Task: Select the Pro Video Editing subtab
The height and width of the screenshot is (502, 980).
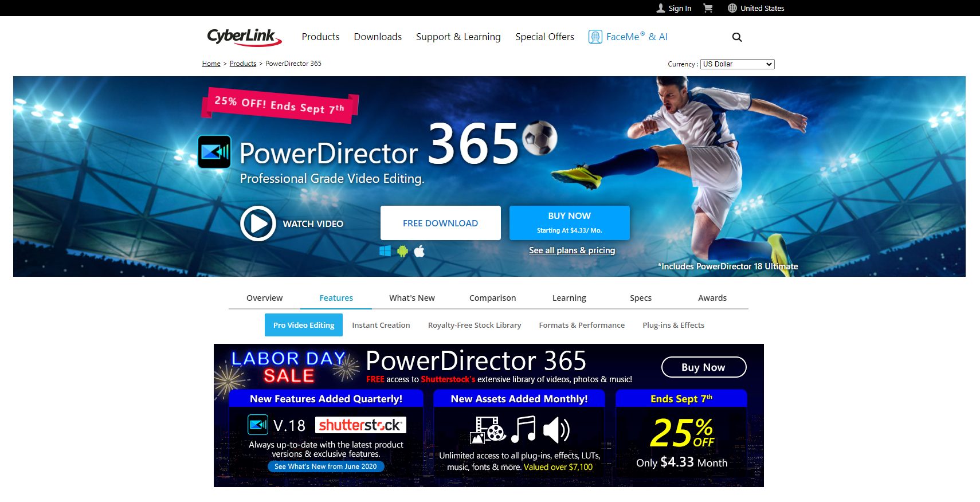Action: pos(304,325)
